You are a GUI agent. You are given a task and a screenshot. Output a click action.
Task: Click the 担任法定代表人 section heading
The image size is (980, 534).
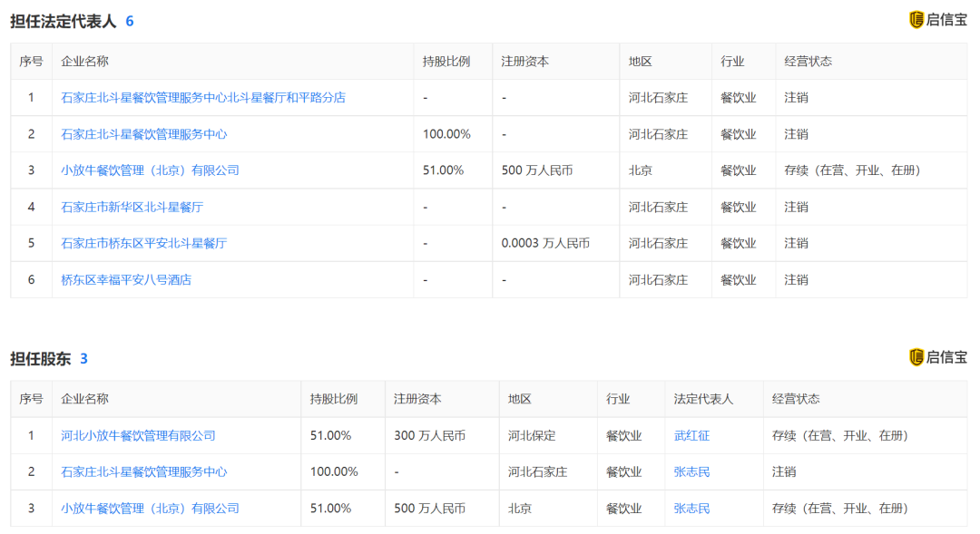click(x=64, y=21)
